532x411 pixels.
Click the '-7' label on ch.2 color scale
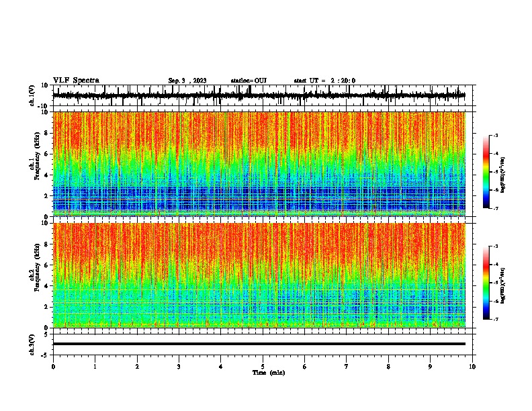pyautogui.click(x=495, y=319)
